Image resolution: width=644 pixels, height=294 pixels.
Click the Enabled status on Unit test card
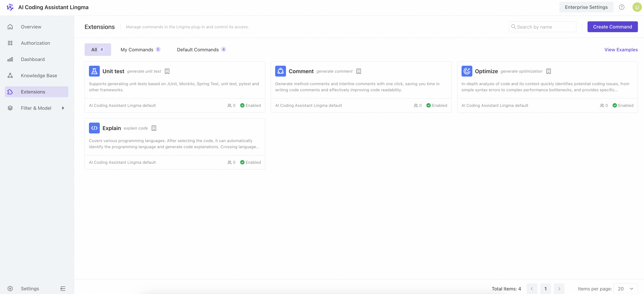pos(250,106)
